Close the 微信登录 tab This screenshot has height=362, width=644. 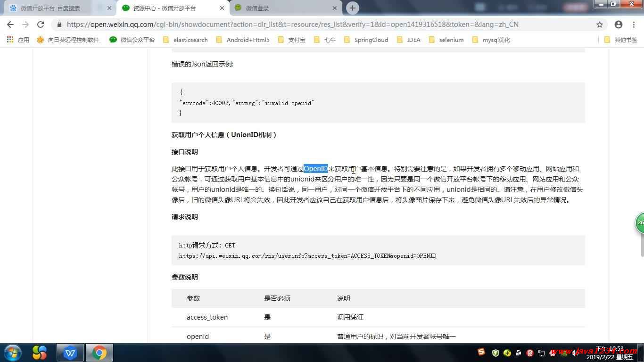coord(335,8)
